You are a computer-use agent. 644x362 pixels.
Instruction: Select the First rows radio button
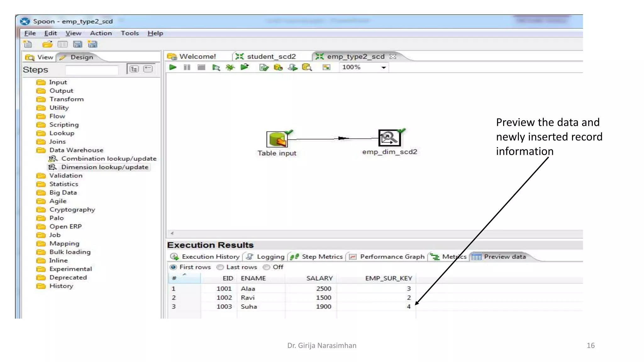(173, 267)
